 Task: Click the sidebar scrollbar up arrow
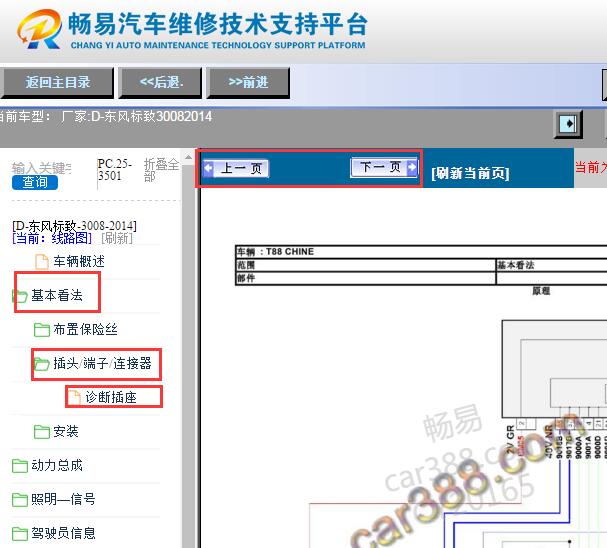[x=188, y=157]
